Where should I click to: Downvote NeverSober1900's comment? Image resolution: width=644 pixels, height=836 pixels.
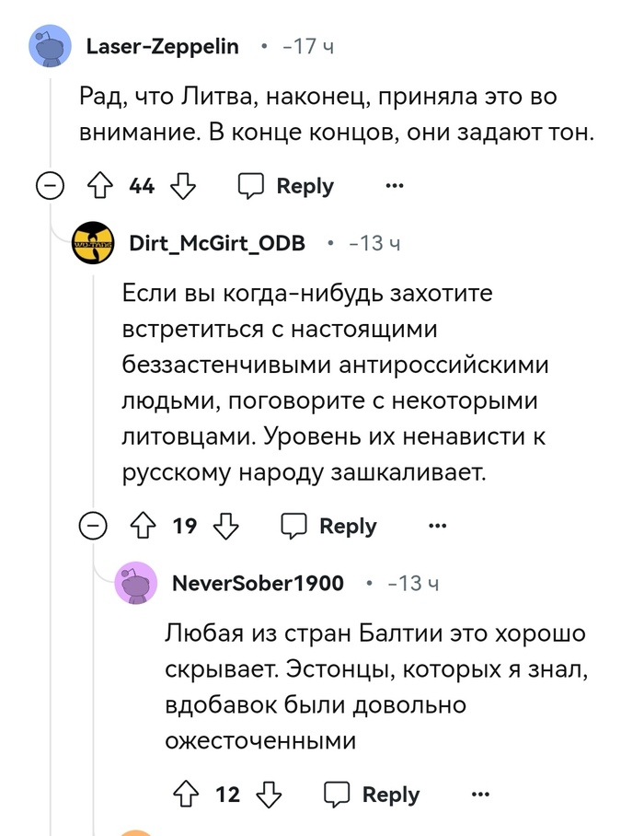click(x=270, y=795)
